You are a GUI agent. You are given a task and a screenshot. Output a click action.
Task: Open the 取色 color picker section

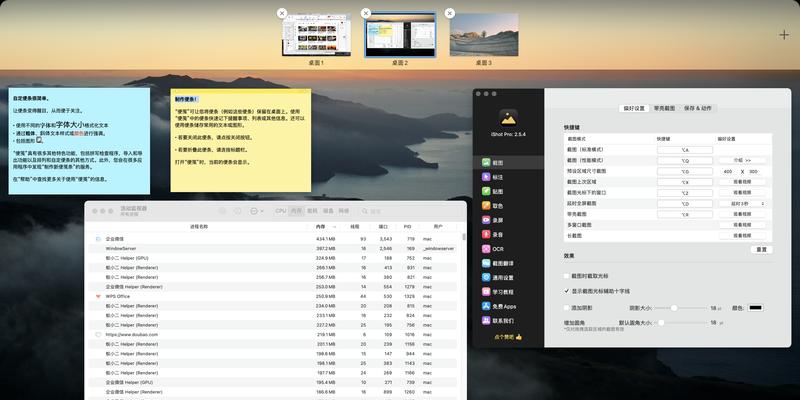[x=508, y=206]
